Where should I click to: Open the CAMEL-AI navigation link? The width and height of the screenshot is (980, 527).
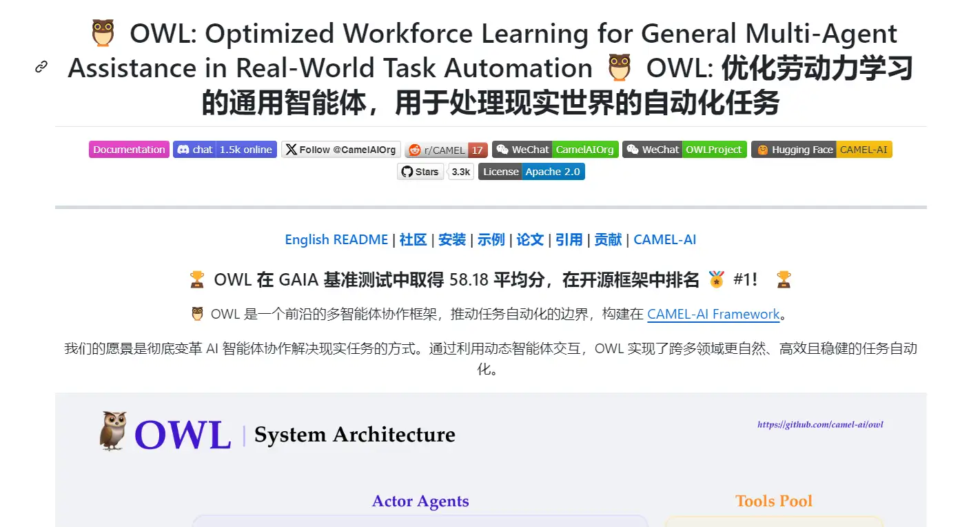(665, 239)
